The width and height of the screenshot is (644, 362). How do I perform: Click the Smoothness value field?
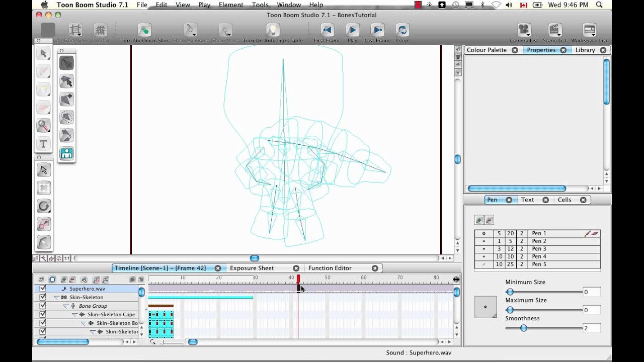coord(592,328)
